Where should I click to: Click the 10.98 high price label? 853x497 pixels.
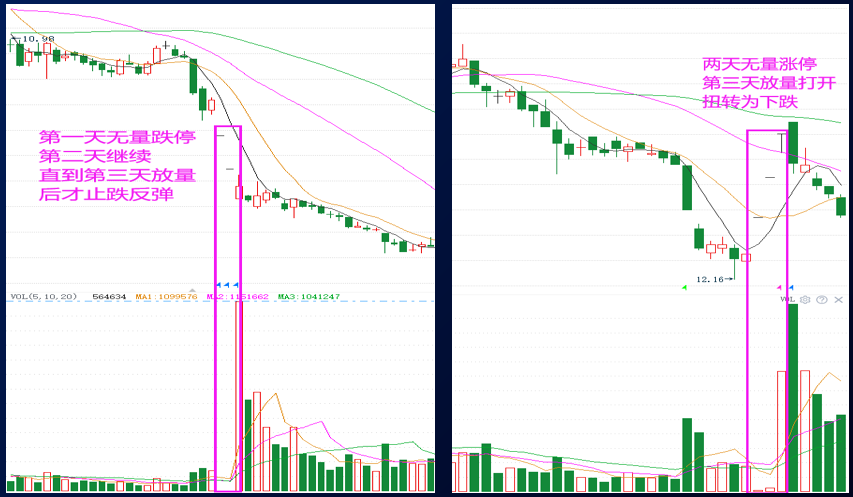[x=37, y=39]
